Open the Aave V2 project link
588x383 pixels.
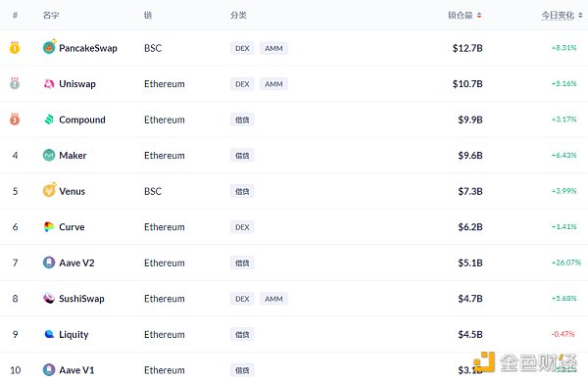click(x=76, y=263)
